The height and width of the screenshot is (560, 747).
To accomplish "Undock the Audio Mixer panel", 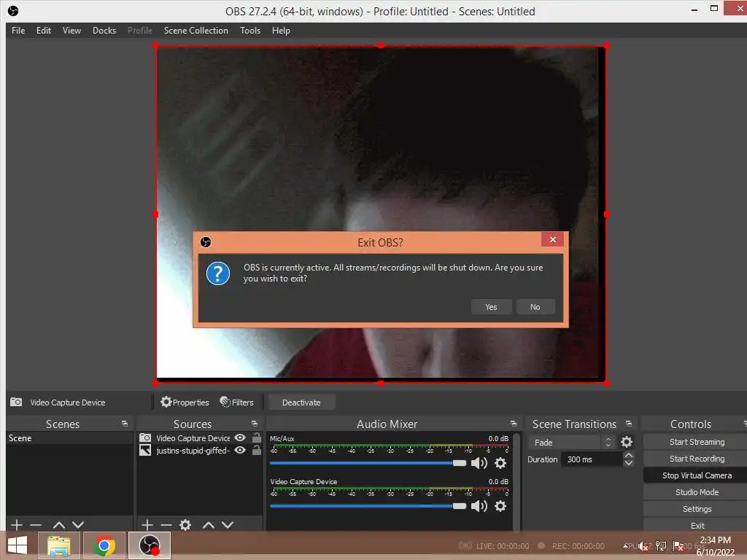I will (x=513, y=424).
